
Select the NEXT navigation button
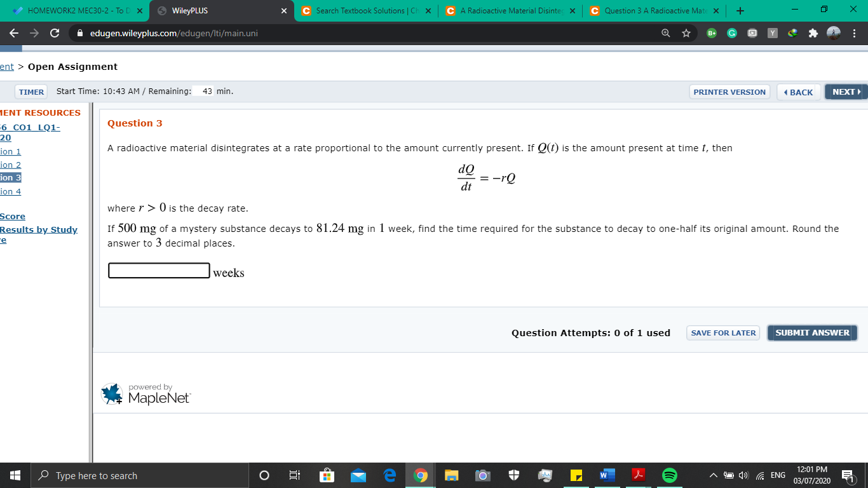tap(845, 91)
